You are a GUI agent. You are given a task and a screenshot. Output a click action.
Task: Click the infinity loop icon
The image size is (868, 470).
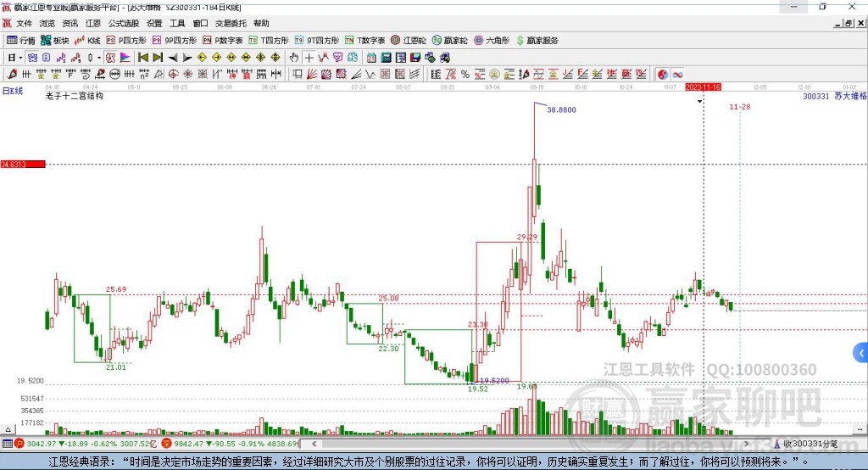tap(677, 75)
